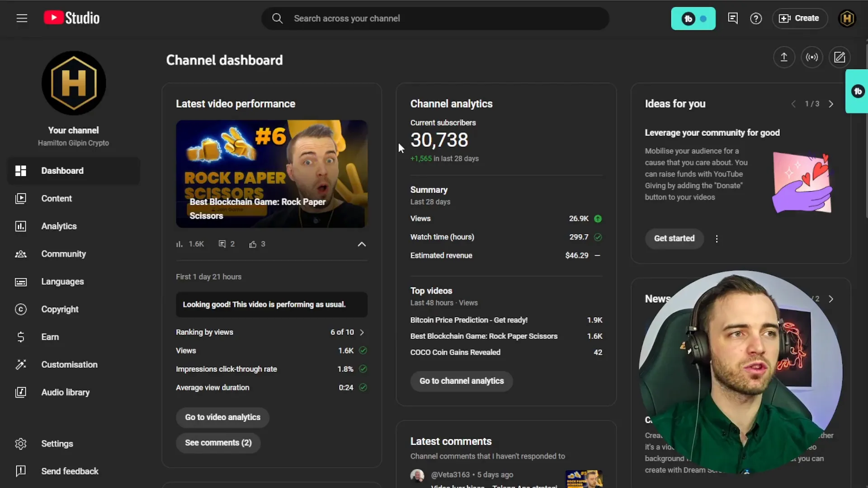The width and height of the screenshot is (868, 488).
Task: Click the Impressions click-through rate check icon
Action: [363, 369]
